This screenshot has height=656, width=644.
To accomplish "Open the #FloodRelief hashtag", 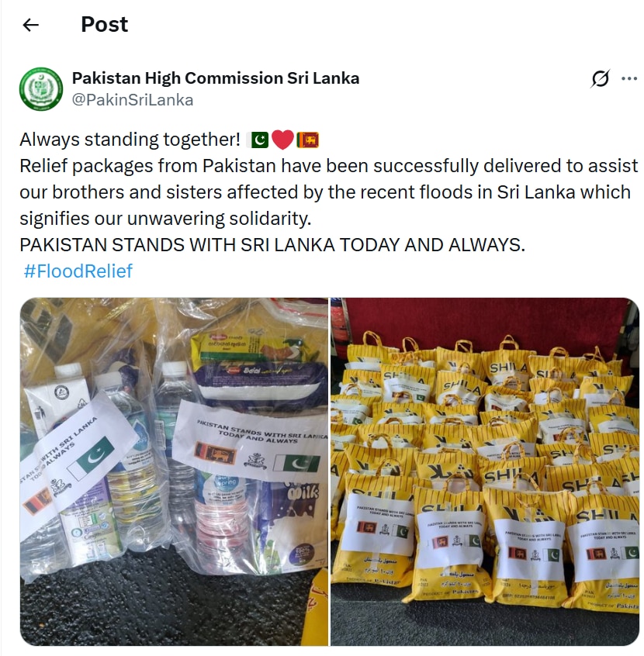I will tap(78, 271).
